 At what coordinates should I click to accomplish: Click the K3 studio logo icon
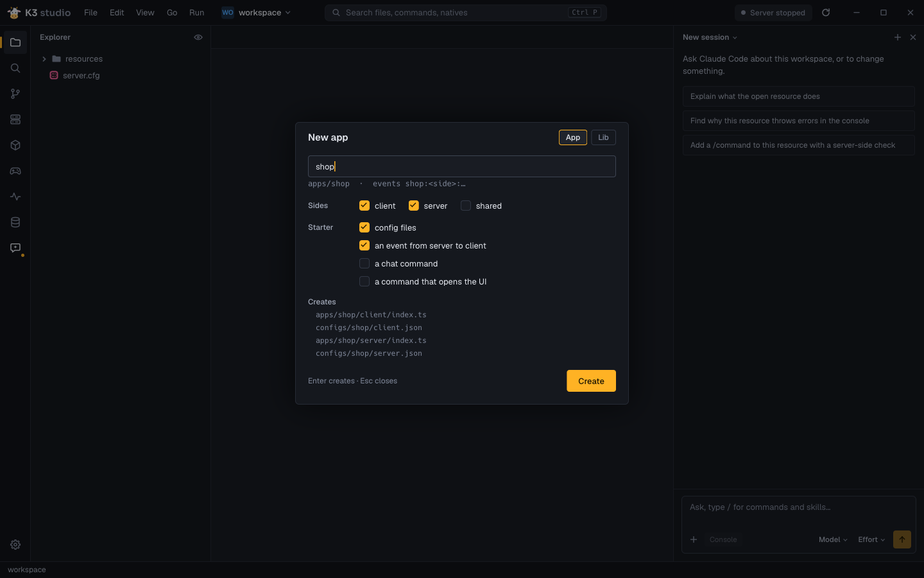tap(14, 12)
